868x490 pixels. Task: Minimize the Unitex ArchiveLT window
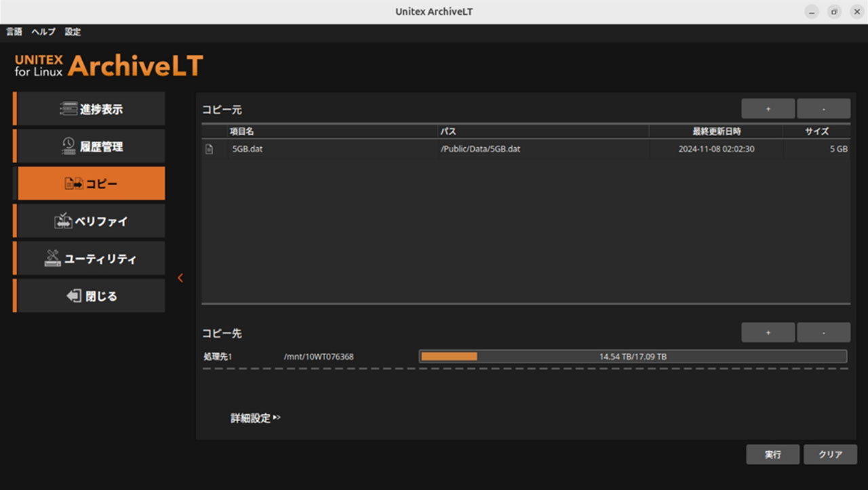tap(812, 12)
